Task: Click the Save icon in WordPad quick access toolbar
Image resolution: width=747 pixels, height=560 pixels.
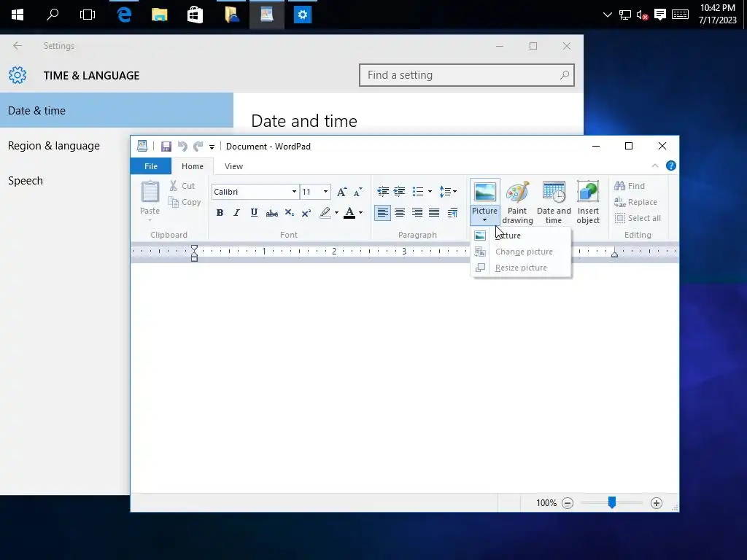Action: pyautogui.click(x=166, y=146)
